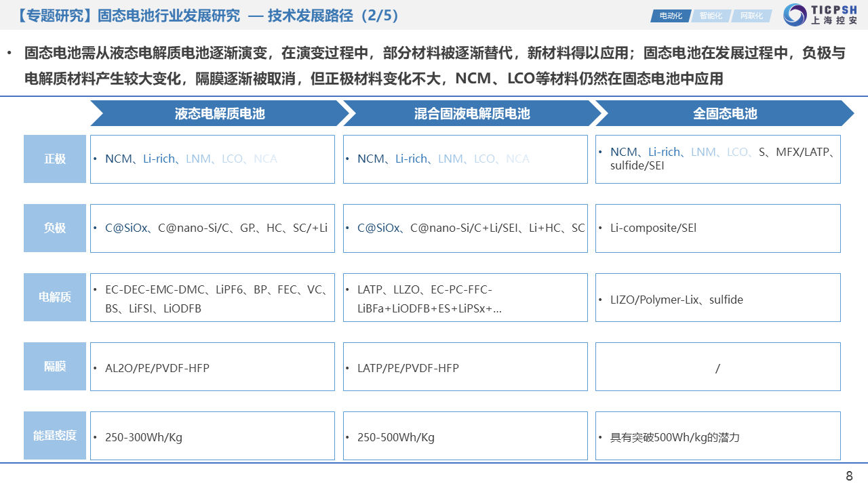This screenshot has height=488, width=868.
Task: Select the 正极 row label
Action: tap(55, 159)
